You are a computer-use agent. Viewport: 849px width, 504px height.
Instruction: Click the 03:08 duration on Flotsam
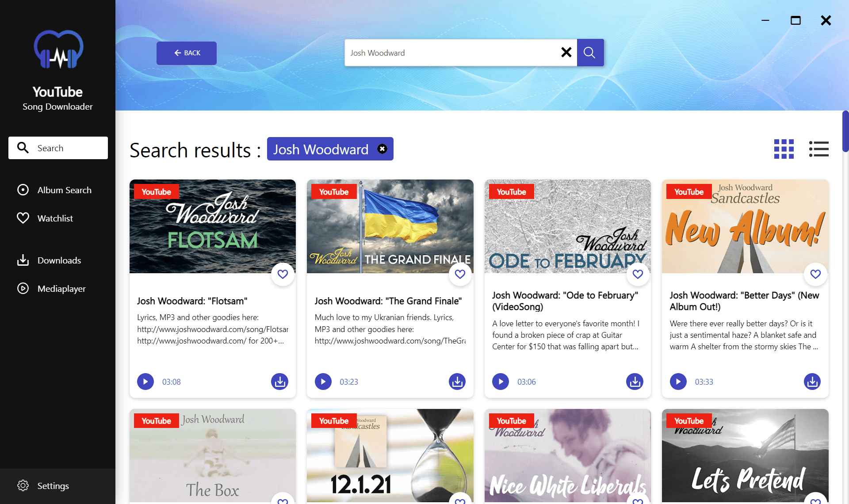[172, 382]
